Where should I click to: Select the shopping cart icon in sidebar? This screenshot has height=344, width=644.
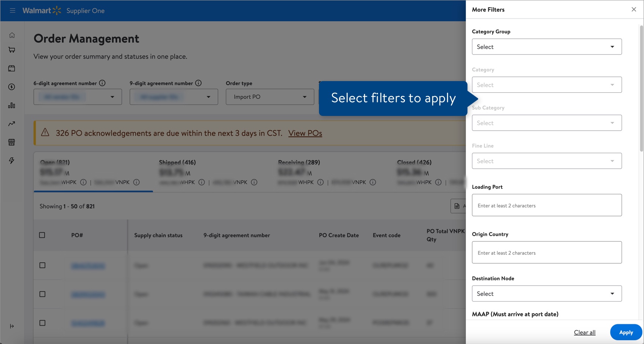point(12,50)
